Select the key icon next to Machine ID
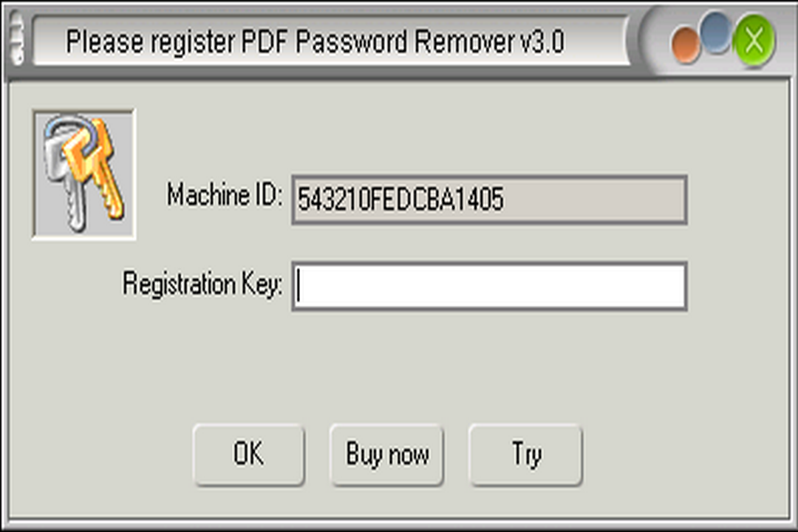The width and height of the screenshot is (798, 532). [x=83, y=173]
